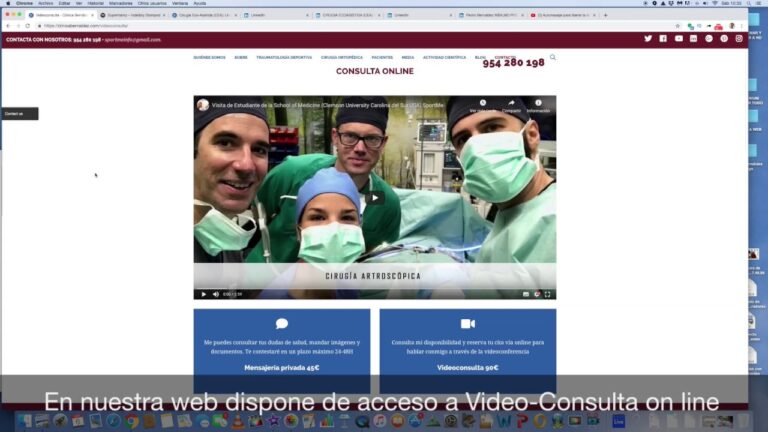Click the Mensajería privada 45€ link
Viewport: 768px width, 432px height.
coord(281,368)
